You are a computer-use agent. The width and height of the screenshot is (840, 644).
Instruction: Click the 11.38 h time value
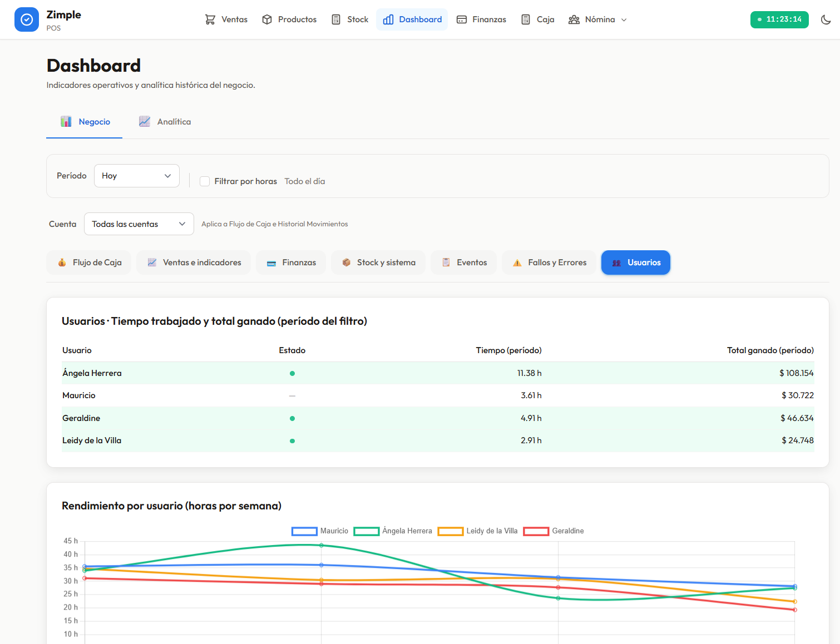530,373
